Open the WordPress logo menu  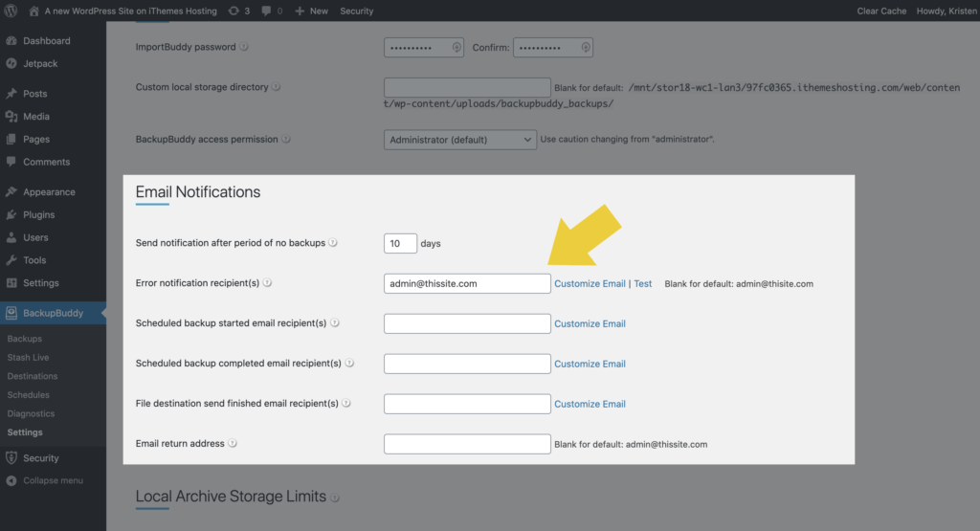11,11
